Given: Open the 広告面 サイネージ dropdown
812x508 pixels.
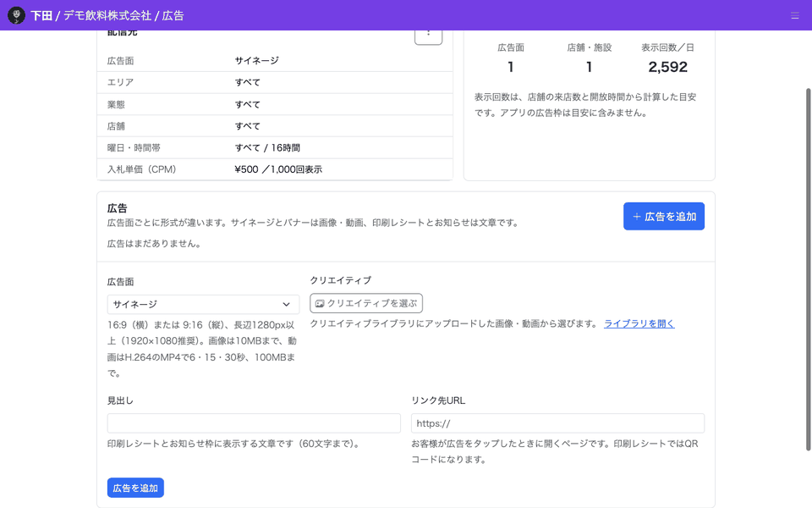Looking at the screenshot, I should [203, 304].
